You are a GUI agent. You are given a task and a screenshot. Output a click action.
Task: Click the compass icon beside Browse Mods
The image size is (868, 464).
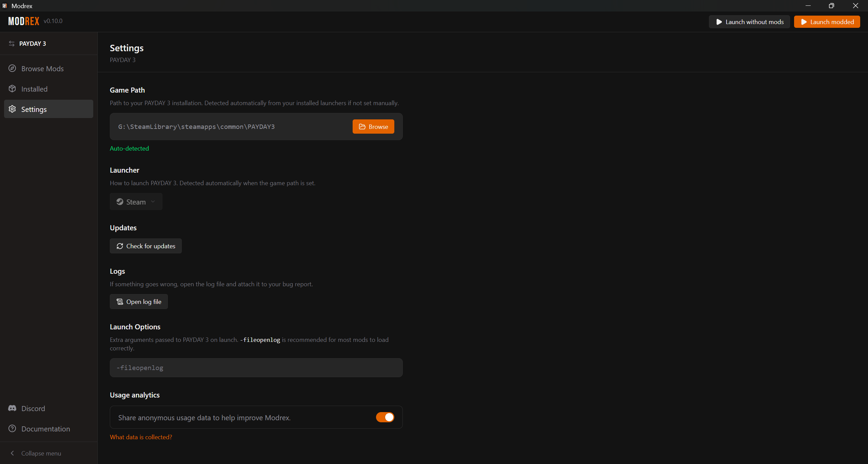point(12,69)
